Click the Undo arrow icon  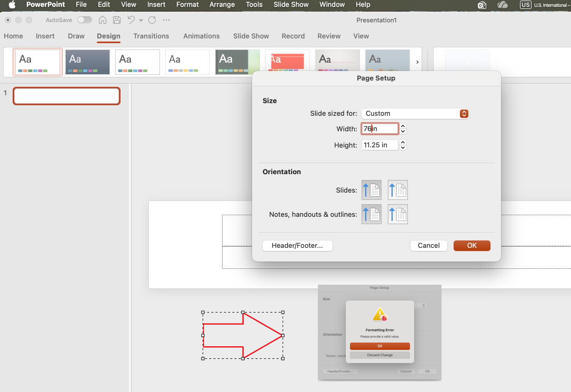131,20
